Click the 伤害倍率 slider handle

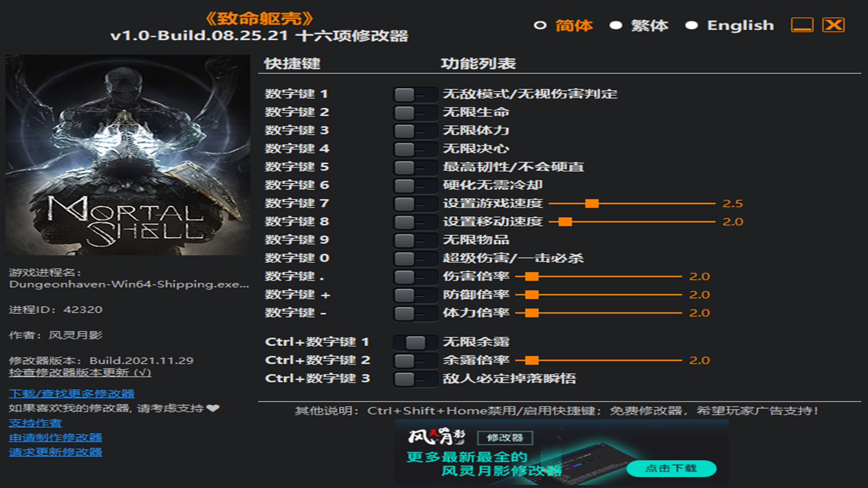click(x=532, y=277)
